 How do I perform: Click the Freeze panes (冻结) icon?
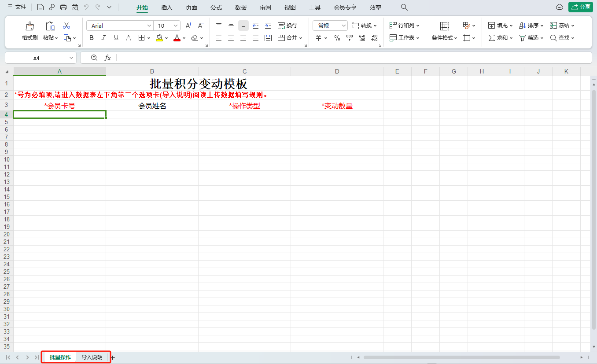tap(559, 25)
